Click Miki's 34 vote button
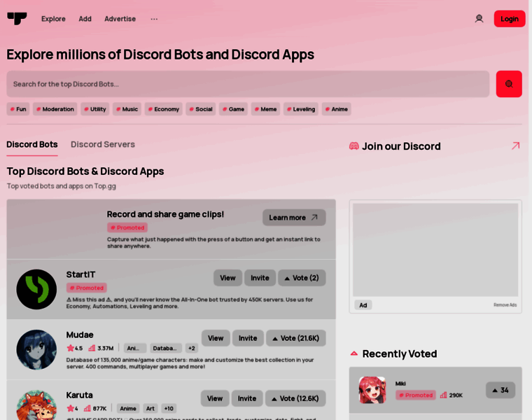The width and height of the screenshot is (532, 420). [x=500, y=390]
